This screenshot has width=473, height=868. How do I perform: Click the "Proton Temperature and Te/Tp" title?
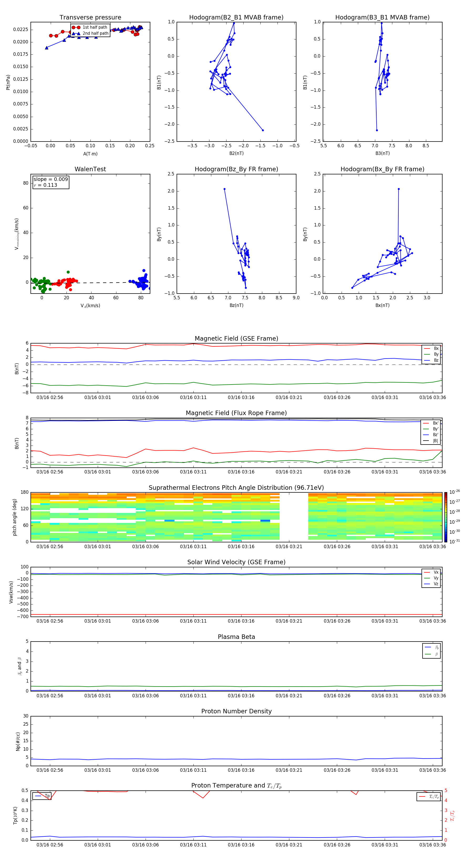(x=236, y=786)
